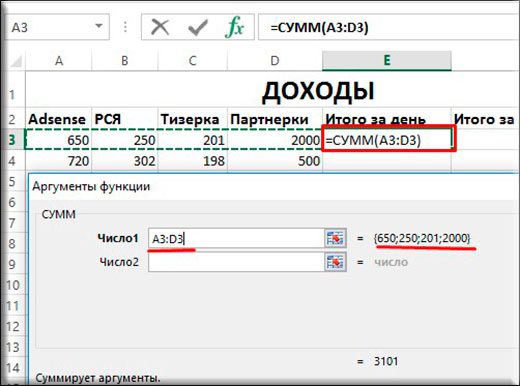520x386 pixels.
Task: Open the Insert Function fx icon
Action: coord(234,27)
